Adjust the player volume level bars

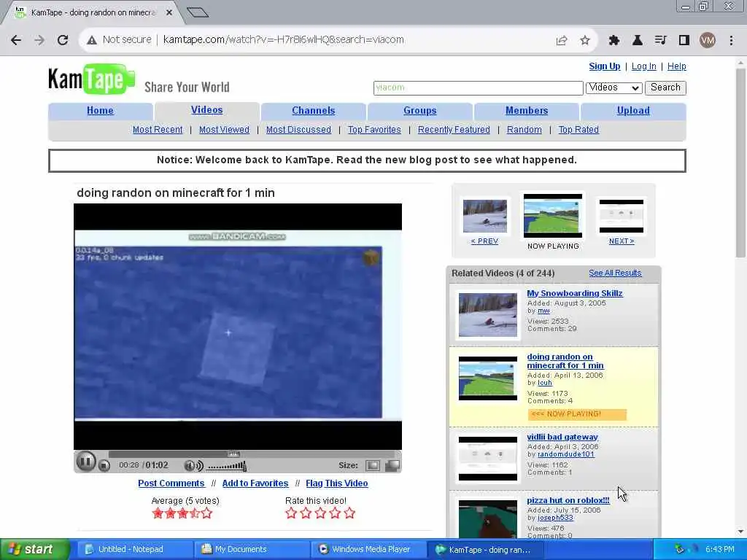coord(227,466)
